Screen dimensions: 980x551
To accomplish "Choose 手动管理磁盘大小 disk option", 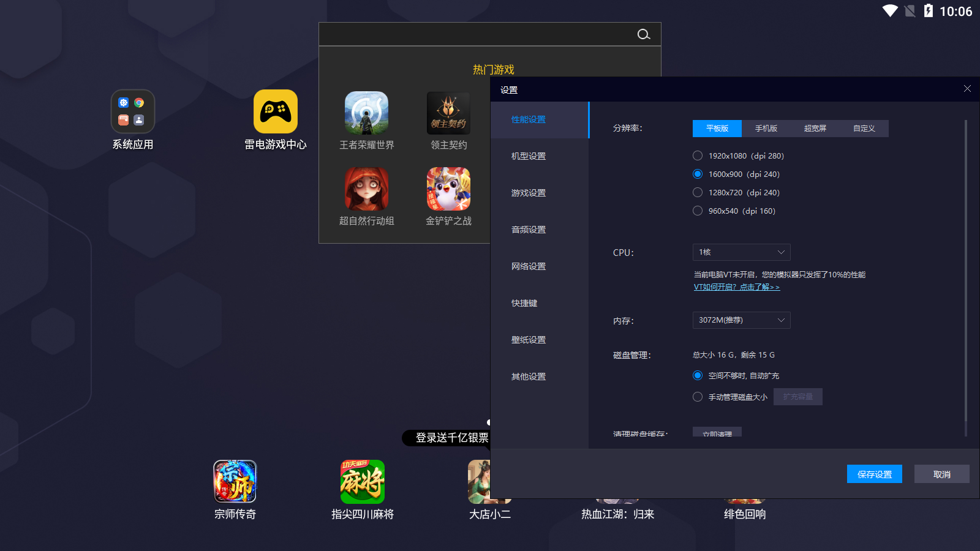I will 698,397.
